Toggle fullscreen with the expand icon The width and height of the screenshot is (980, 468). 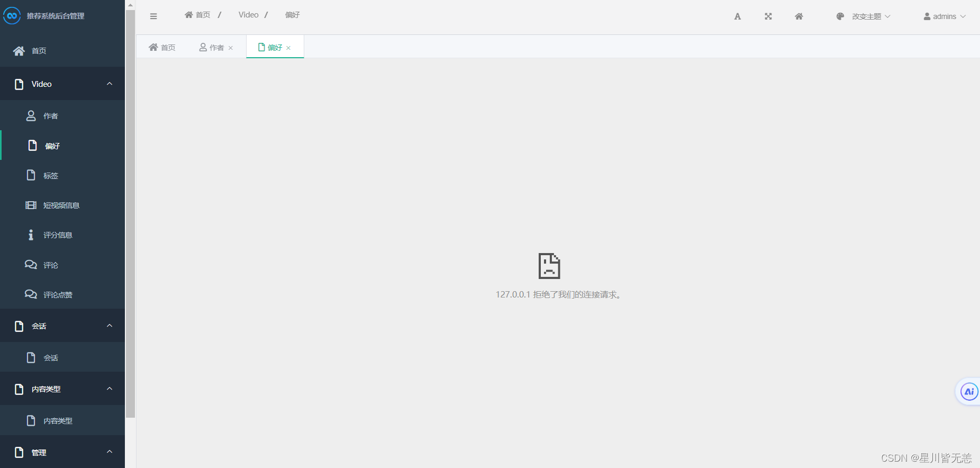click(768, 16)
